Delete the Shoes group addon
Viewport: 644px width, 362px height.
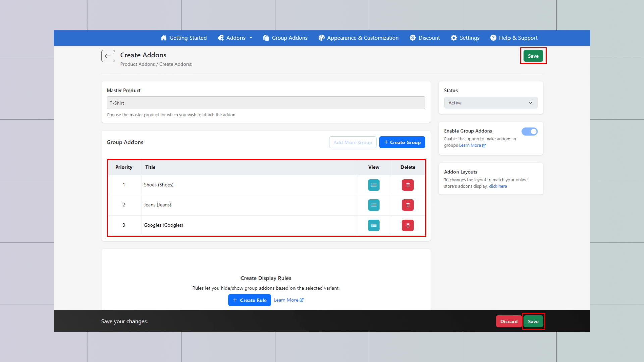click(x=408, y=185)
